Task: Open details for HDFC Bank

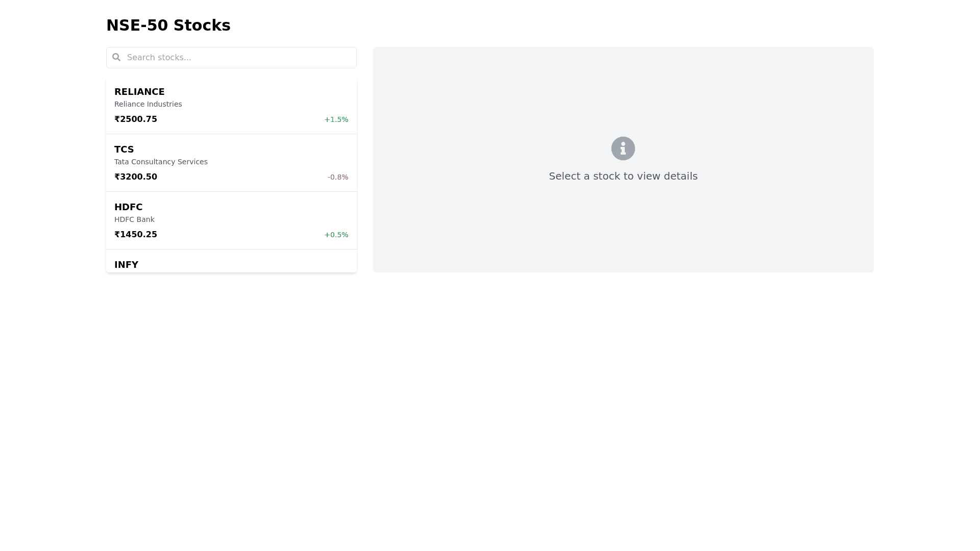Action: click(231, 220)
